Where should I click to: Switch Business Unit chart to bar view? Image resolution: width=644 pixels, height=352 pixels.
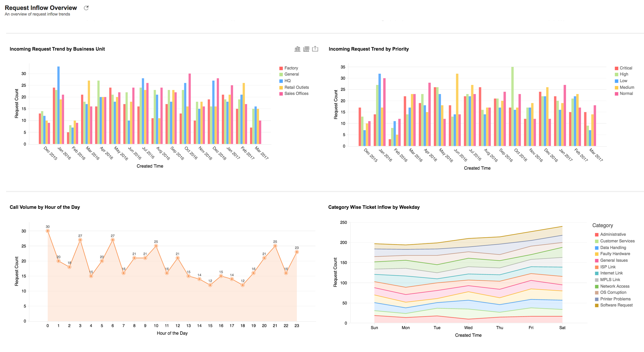point(297,49)
